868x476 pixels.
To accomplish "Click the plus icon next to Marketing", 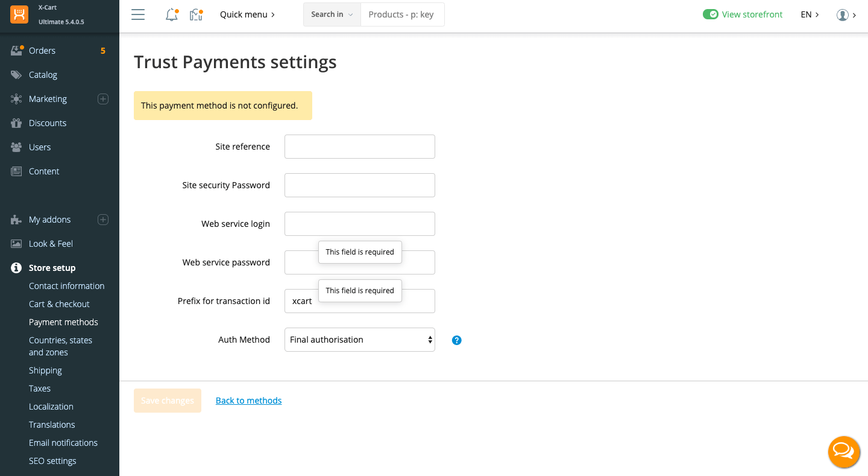I will (102, 98).
